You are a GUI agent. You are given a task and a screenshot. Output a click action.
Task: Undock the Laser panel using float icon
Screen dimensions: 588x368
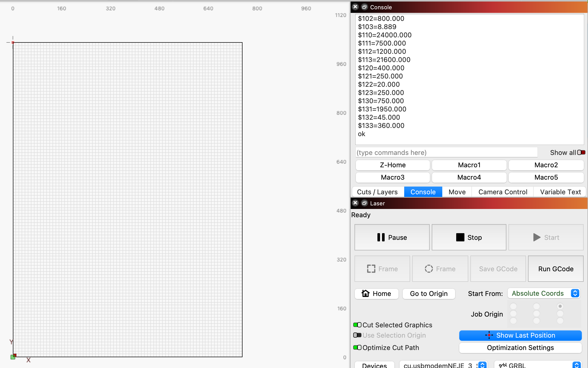coord(364,203)
